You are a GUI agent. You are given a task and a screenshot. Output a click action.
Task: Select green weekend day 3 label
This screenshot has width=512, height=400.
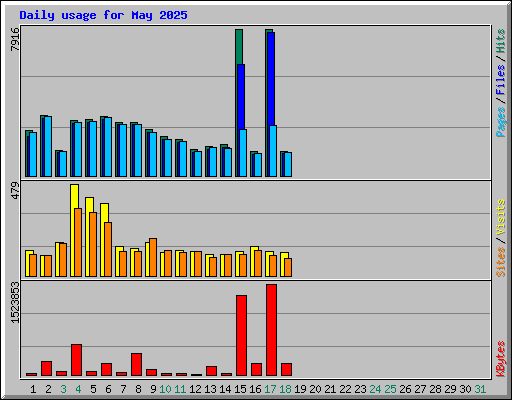pos(63,389)
